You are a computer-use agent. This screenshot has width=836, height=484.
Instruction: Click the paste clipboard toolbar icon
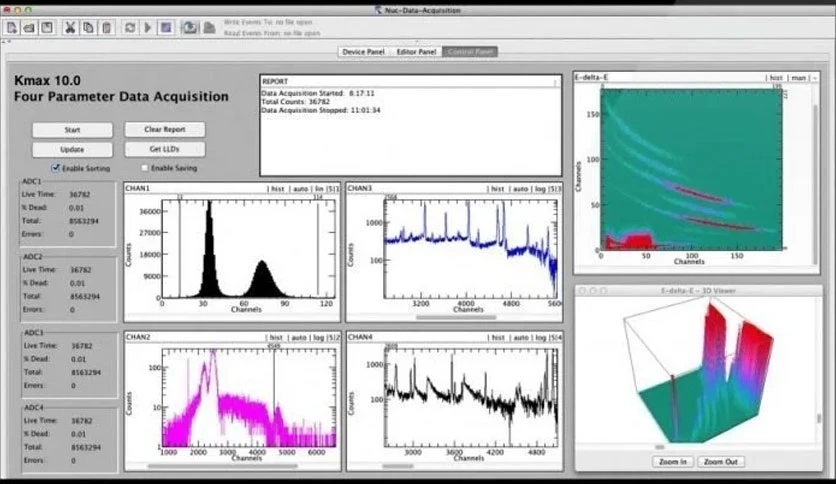pos(107,28)
